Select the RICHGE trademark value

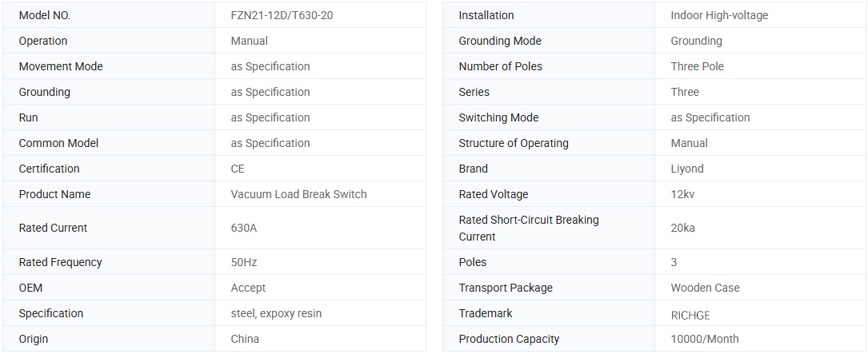[690, 315]
